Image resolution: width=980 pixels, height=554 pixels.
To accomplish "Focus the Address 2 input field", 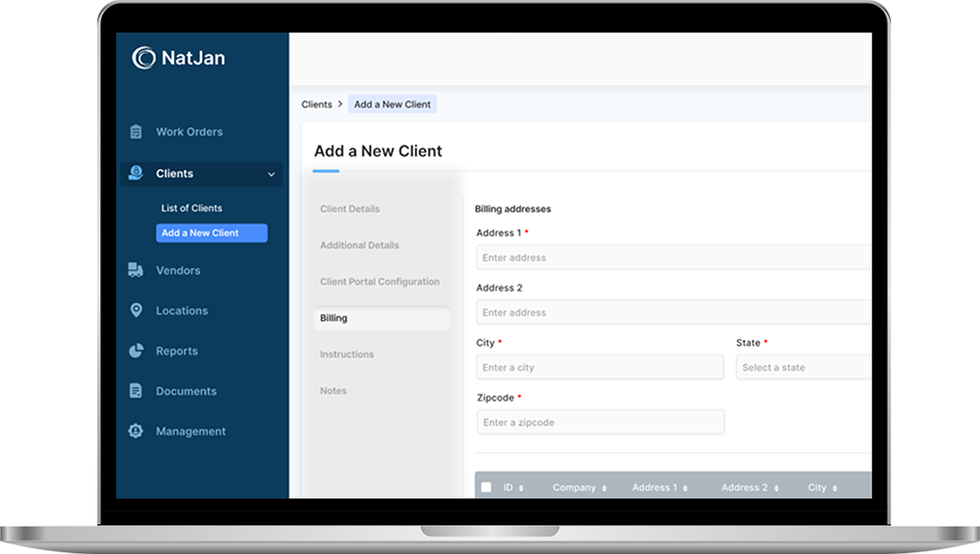I will click(674, 312).
